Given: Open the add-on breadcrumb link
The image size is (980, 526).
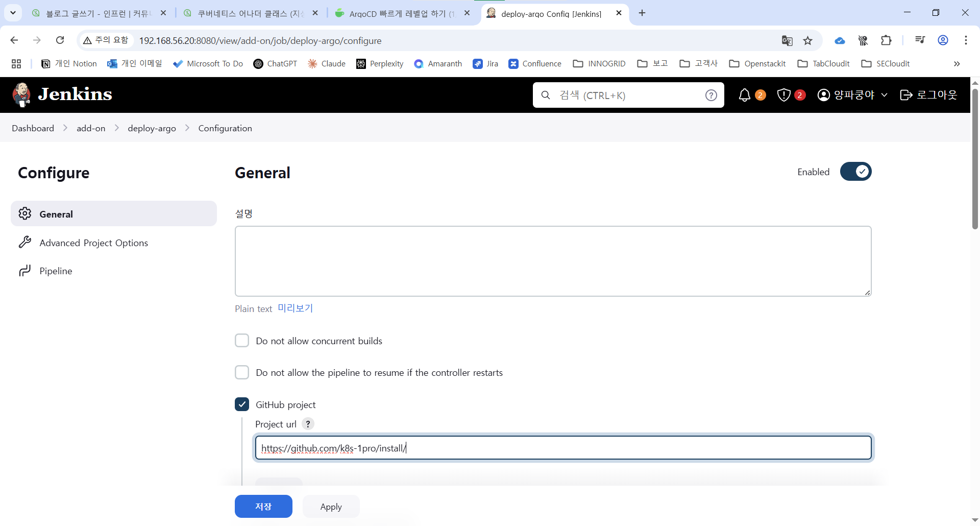Looking at the screenshot, I should tap(91, 128).
